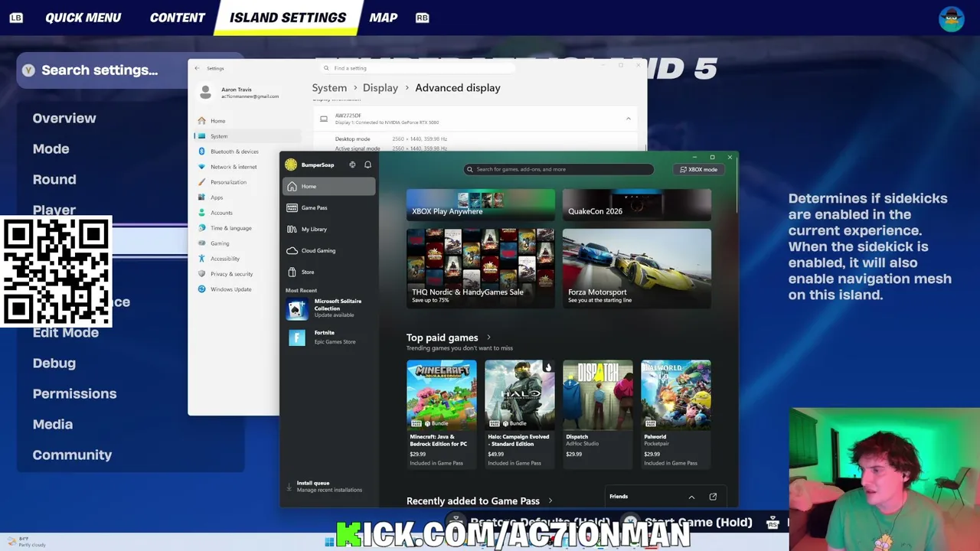
Task: Switch to the Quick Menu tab
Action: tap(83, 18)
